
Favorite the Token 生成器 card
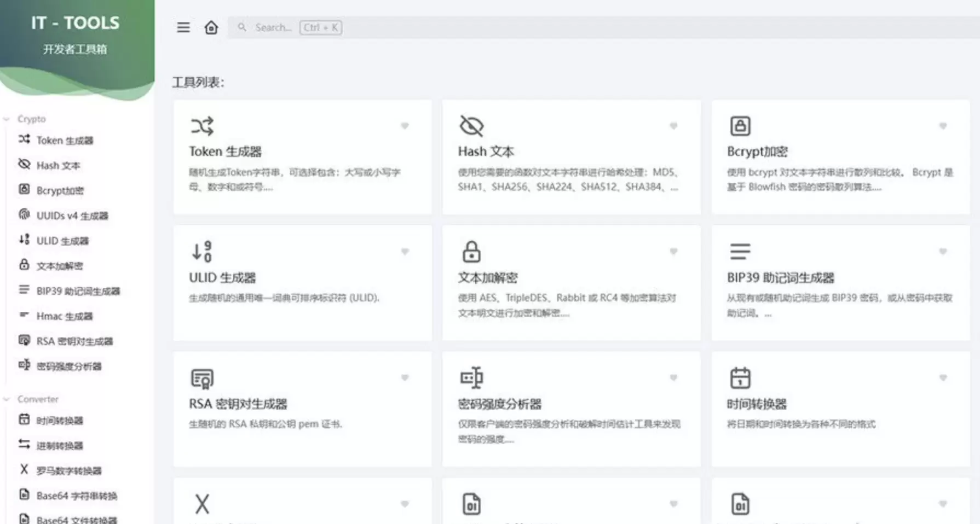pyautogui.click(x=405, y=126)
